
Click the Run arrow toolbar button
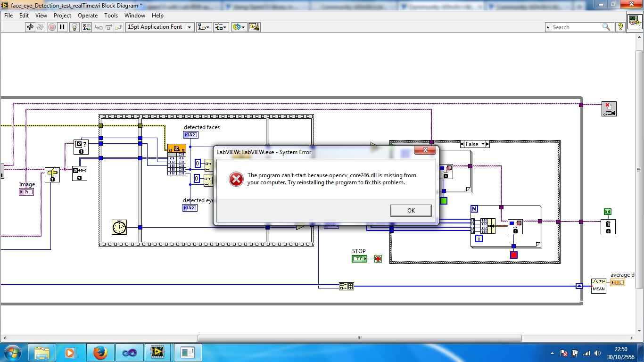click(x=30, y=27)
